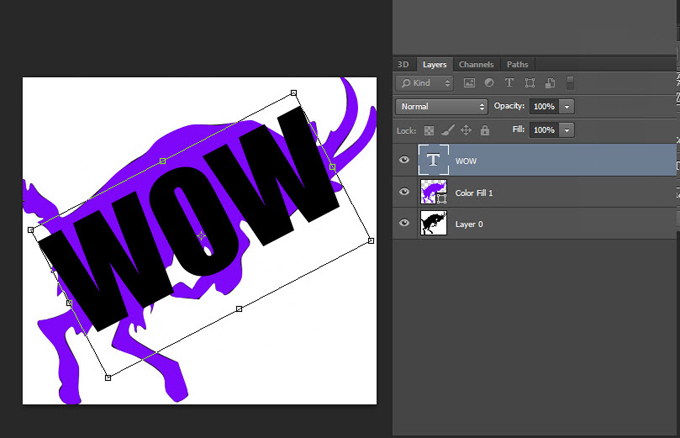
Task: Click the Layer 0 thumbnail
Action: coord(434,223)
